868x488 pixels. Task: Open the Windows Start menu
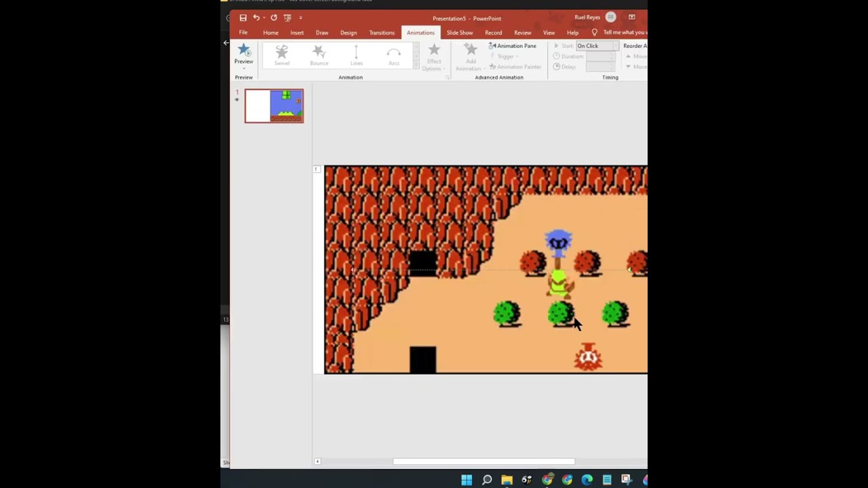[x=467, y=480]
